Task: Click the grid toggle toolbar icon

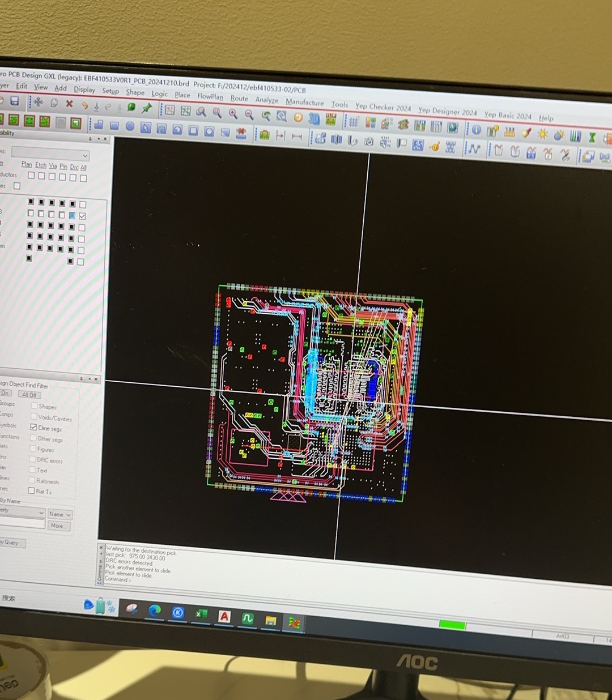Action: coord(354,122)
